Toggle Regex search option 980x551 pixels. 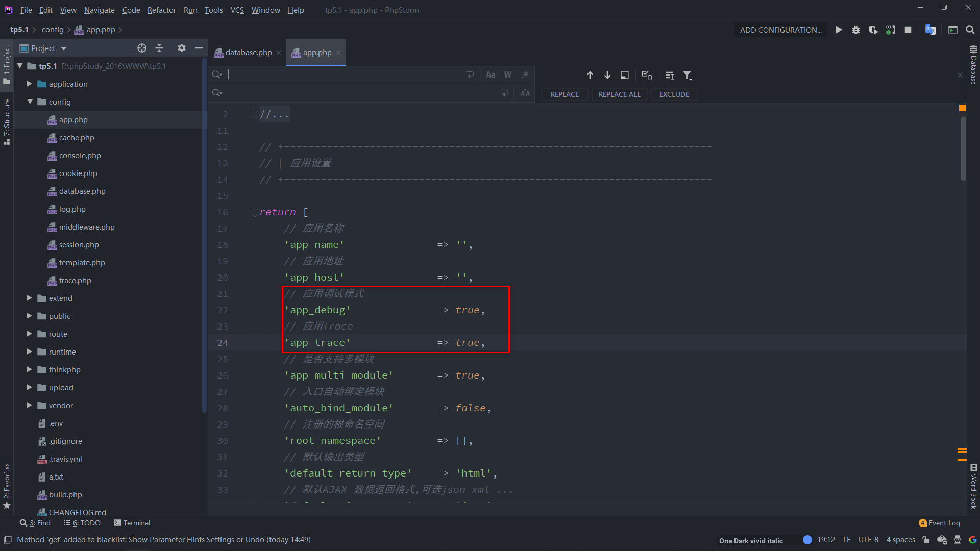pos(525,75)
